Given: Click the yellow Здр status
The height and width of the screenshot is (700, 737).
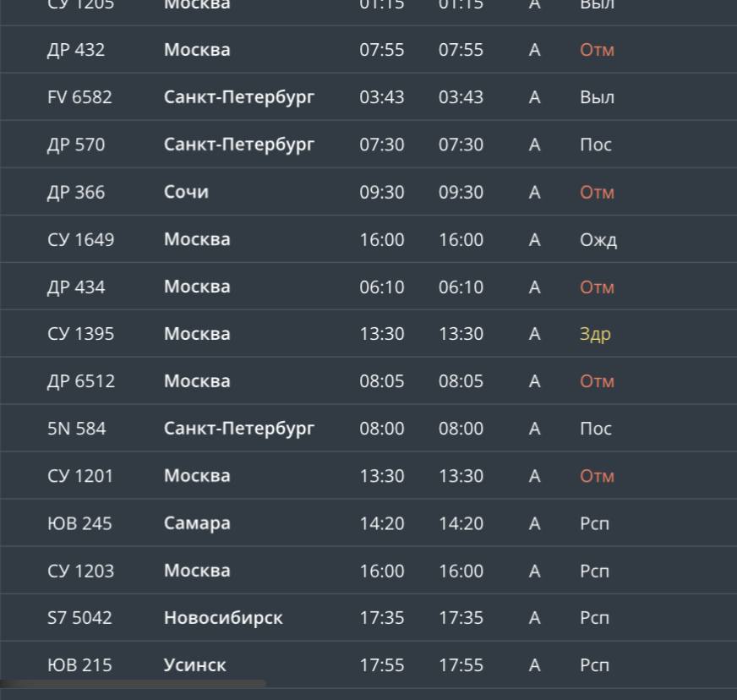Looking at the screenshot, I should tap(595, 334).
